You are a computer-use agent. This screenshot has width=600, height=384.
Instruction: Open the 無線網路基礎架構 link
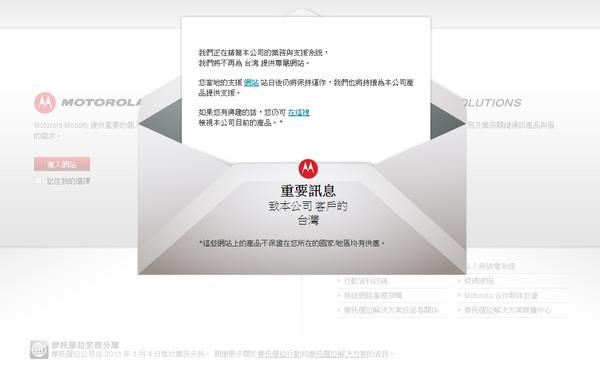373,295
